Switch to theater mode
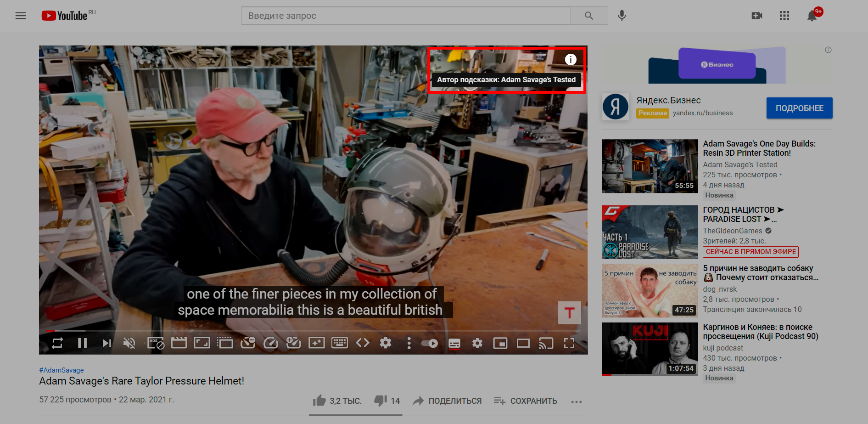This screenshot has width=868, height=424. tap(523, 343)
